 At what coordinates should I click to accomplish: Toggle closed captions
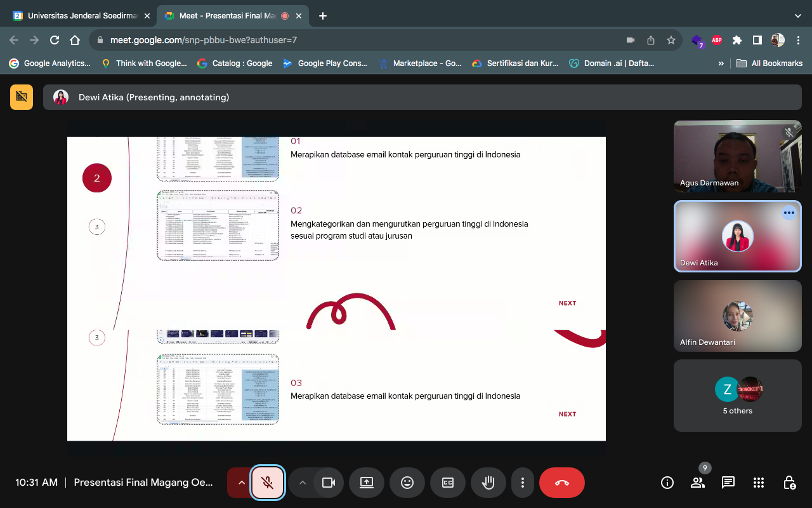(448, 483)
